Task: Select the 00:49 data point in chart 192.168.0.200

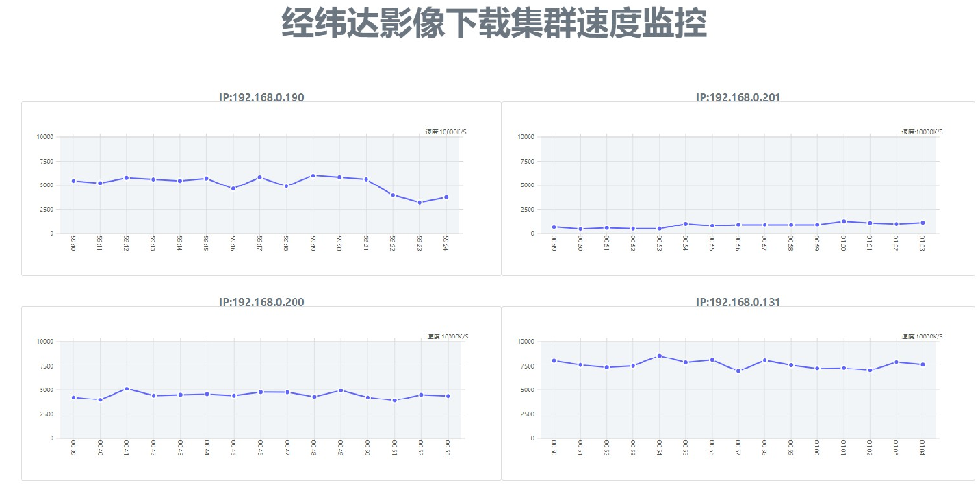Action: pos(340,390)
